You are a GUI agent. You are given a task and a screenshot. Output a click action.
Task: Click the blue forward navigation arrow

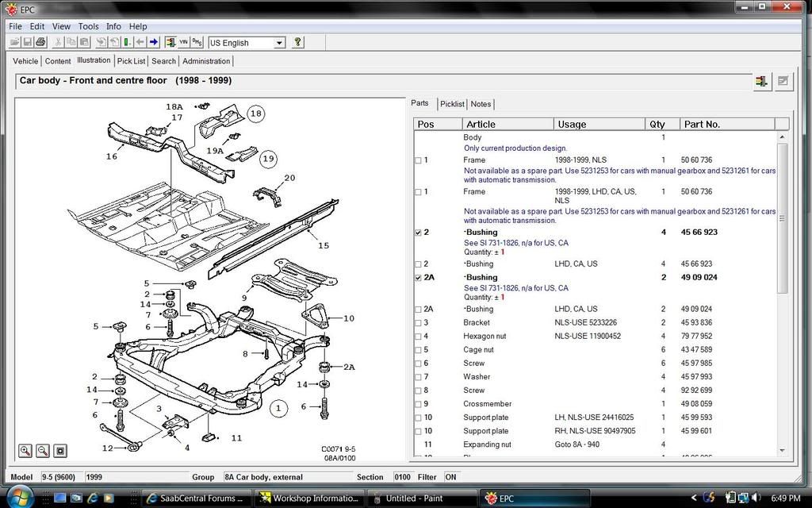[x=151, y=42]
